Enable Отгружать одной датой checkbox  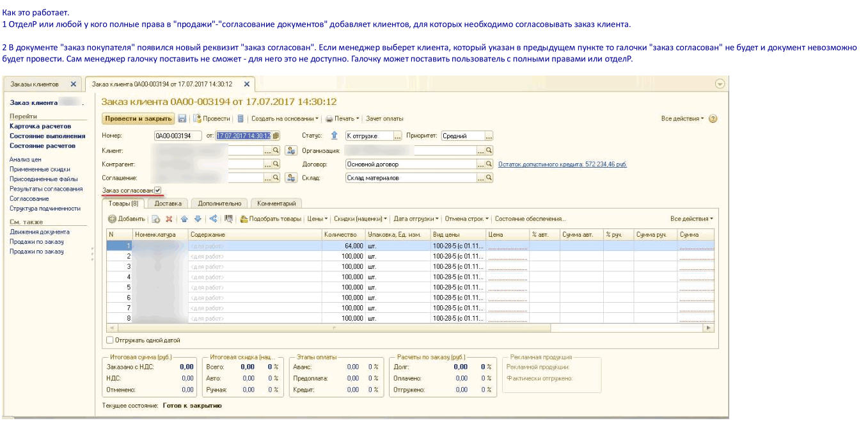[x=110, y=340]
